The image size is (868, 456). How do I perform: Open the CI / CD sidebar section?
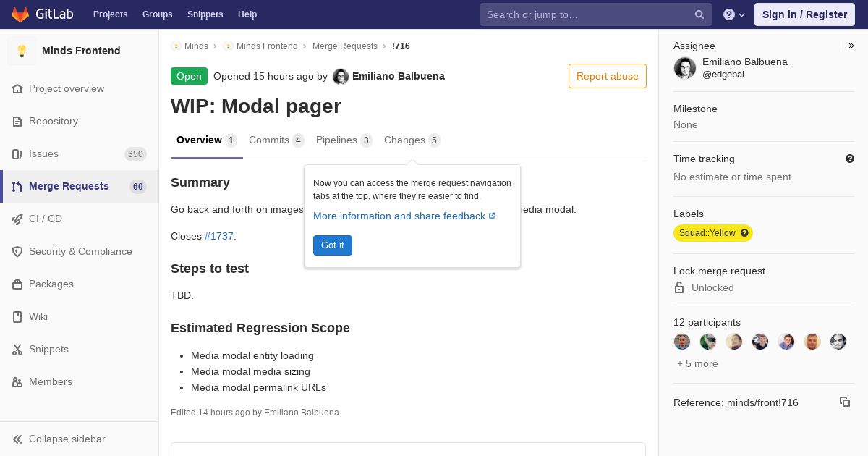[45, 219]
